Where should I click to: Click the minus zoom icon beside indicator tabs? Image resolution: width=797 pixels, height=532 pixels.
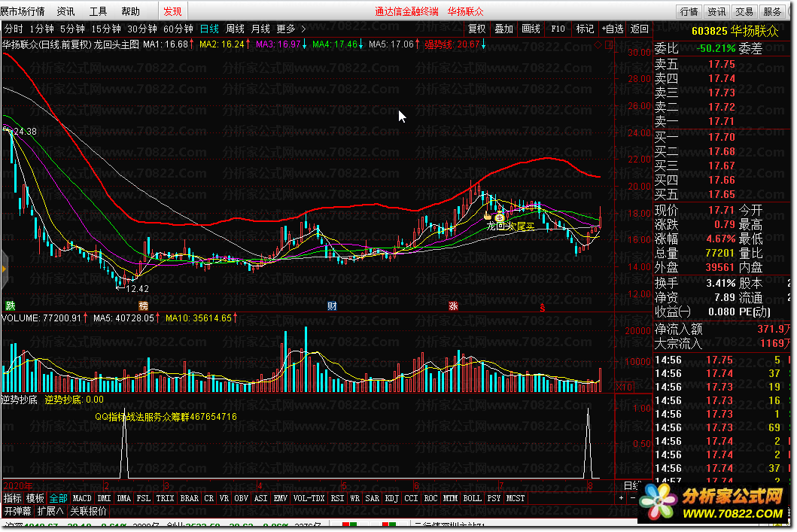pyautogui.click(x=633, y=498)
